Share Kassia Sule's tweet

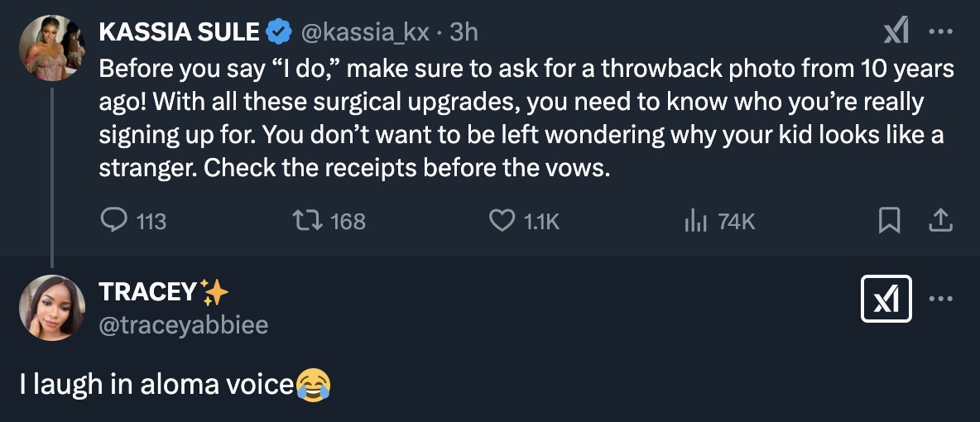click(940, 220)
